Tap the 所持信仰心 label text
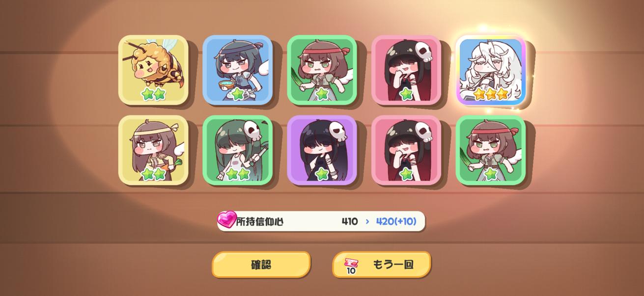 pos(260,221)
